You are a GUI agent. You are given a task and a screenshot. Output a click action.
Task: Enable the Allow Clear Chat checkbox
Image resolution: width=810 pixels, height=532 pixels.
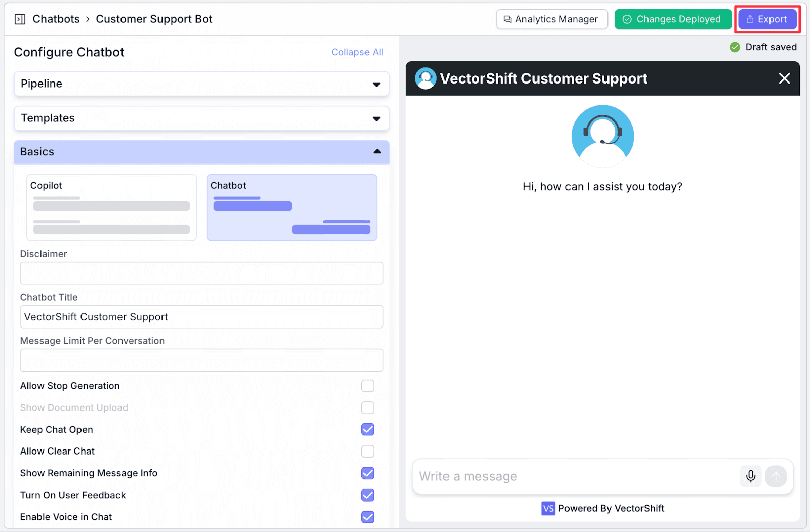tap(368, 451)
